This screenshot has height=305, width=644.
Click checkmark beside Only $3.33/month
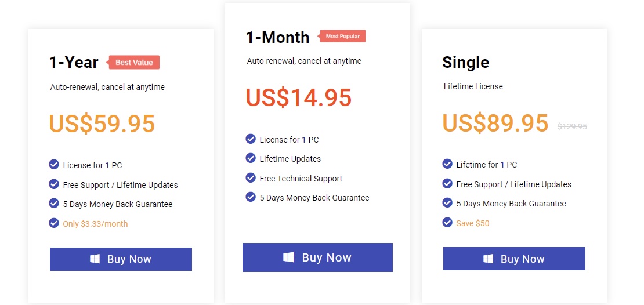(x=54, y=223)
